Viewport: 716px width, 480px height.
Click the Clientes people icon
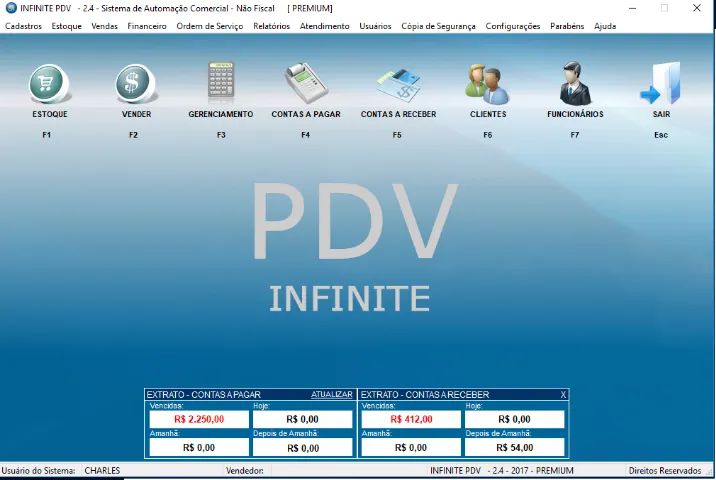point(487,84)
